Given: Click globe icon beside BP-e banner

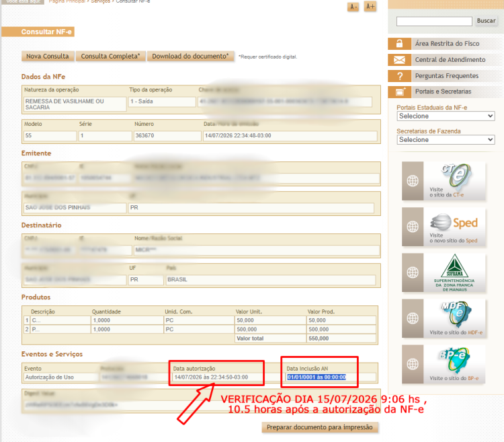Looking at the screenshot, I should click(413, 364).
